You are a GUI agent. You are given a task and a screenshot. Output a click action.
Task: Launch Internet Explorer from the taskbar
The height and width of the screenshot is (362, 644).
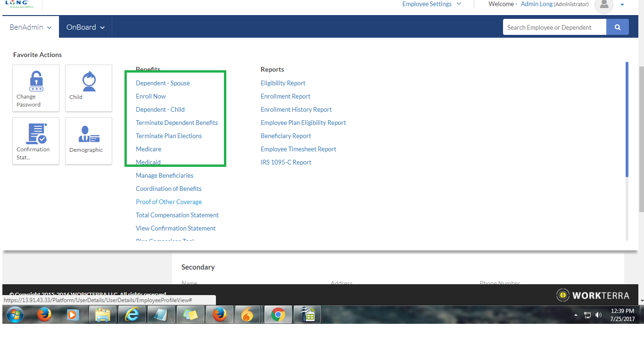tap(132, 314)
